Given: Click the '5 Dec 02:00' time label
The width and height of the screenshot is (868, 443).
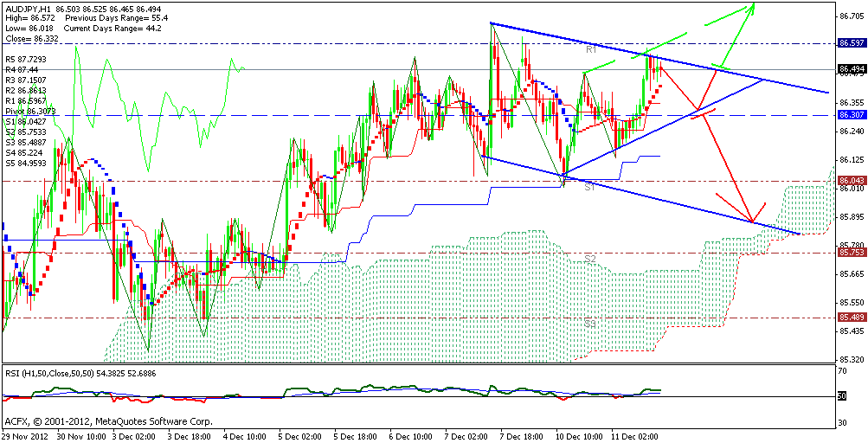Looking at the screenshot, I should point(300,436).
